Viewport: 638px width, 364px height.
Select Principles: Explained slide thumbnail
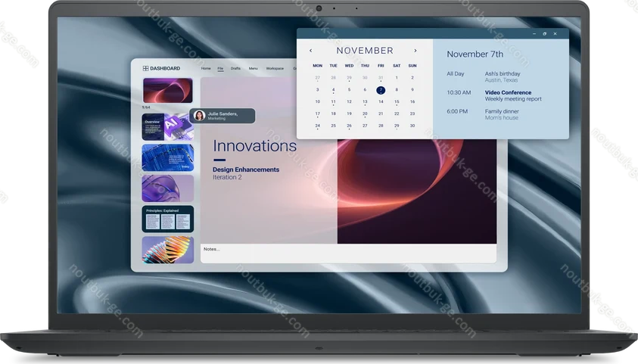[167, 219]
